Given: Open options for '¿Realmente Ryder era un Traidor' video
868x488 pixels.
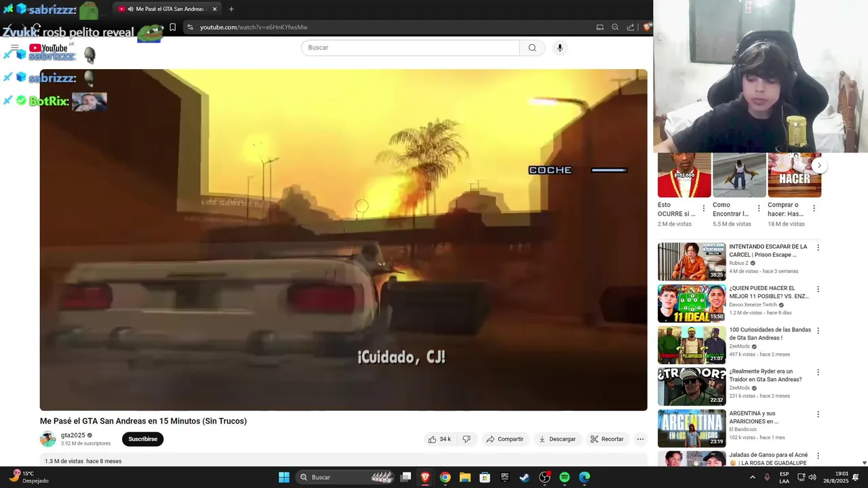Looking at the screenshot, I should (x=818, y=372).
